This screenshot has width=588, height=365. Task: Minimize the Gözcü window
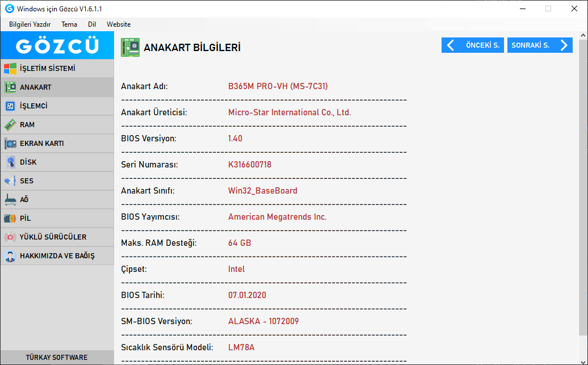coord(523,9)
